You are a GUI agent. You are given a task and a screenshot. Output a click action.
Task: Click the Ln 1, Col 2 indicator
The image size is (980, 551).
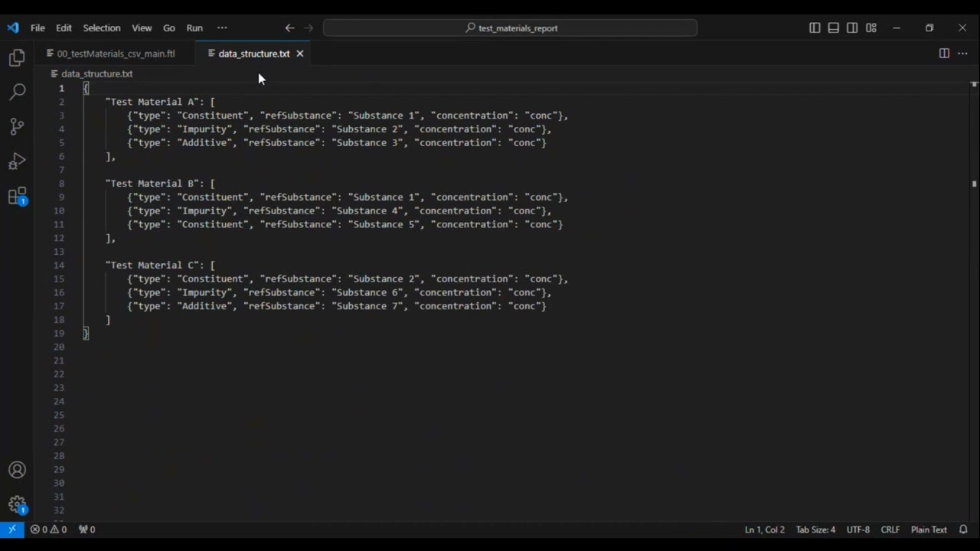click(x=765, y=530)
